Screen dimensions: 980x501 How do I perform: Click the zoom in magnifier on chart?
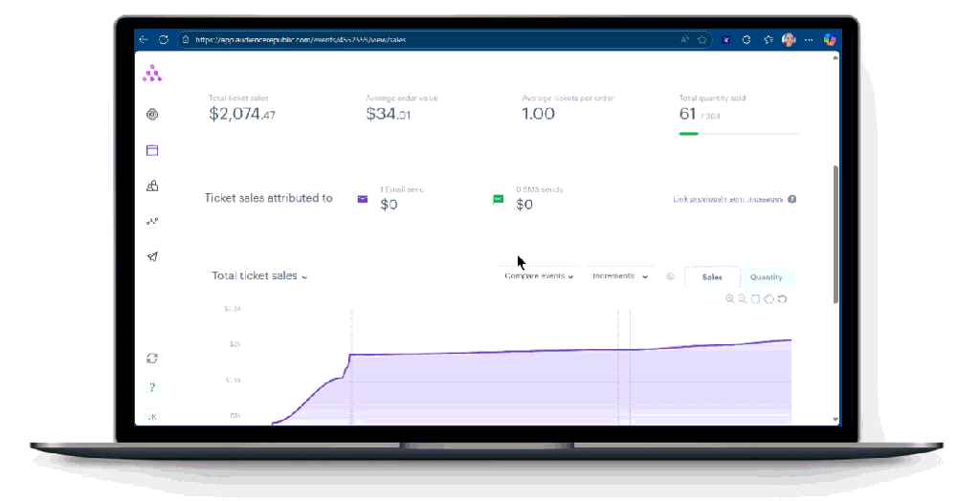730,299
